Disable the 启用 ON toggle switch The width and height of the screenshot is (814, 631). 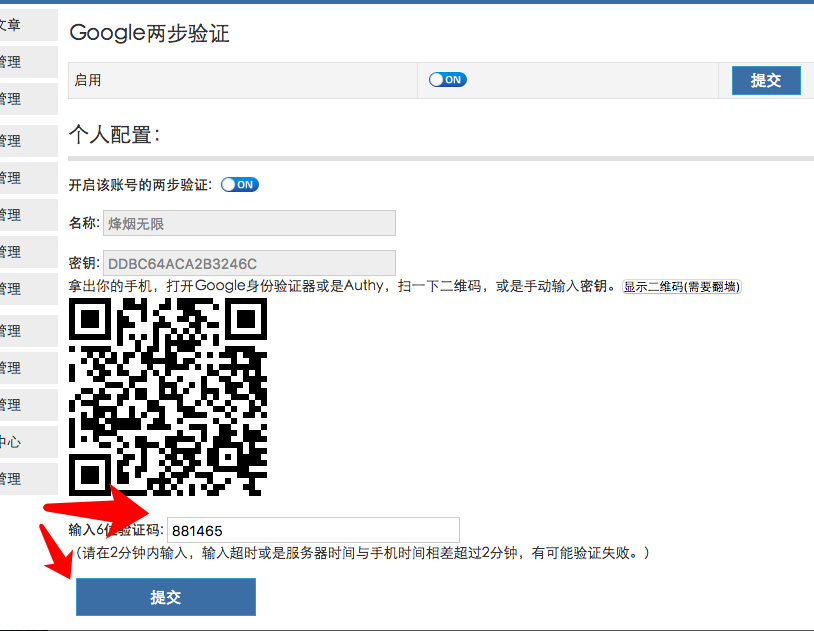[x=446, y=79]
